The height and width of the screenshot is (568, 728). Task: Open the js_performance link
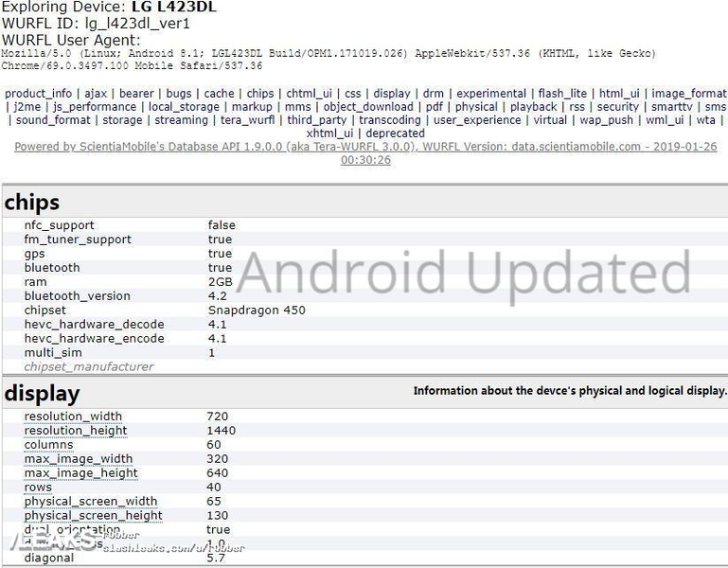pyautogui.click(x=95, y=107)
